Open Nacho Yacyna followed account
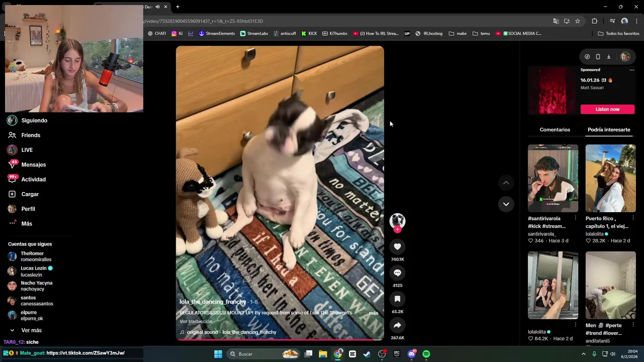This screenshot has height=362, width=644. tap(35, 286)
